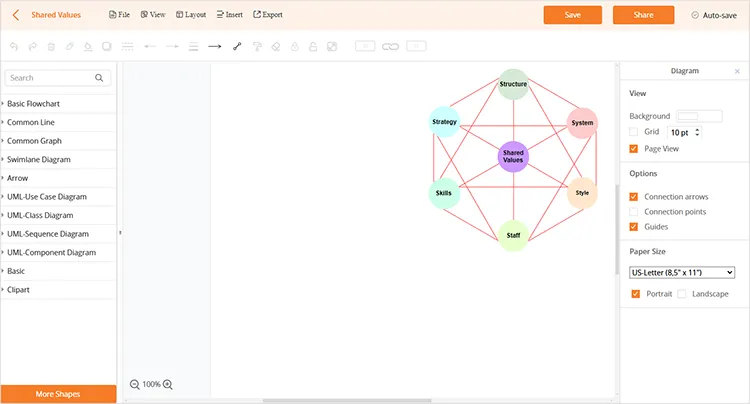Adjust the grid size 10 pt stepper
This screenshot has width=750, height=404.
(x=697, y=132)
